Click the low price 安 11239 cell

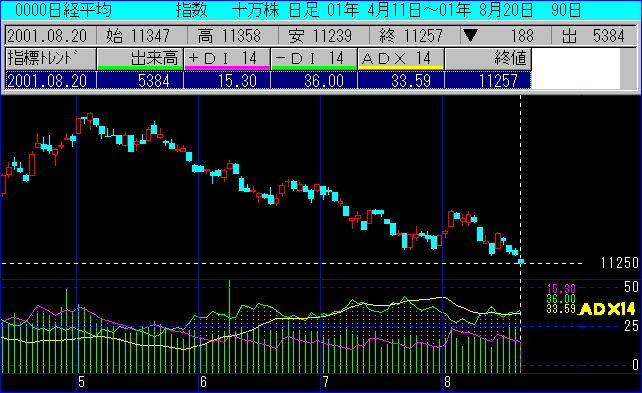tap(323, 36)
